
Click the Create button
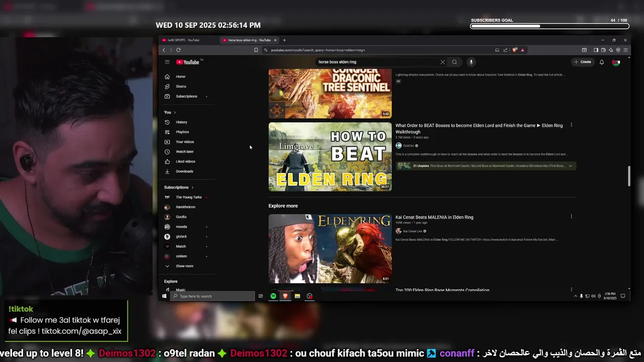[x=583, y=62]
